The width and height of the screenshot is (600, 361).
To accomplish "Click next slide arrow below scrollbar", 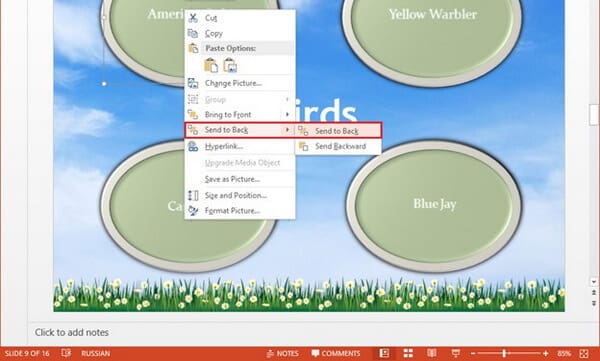I will (593, 301).
